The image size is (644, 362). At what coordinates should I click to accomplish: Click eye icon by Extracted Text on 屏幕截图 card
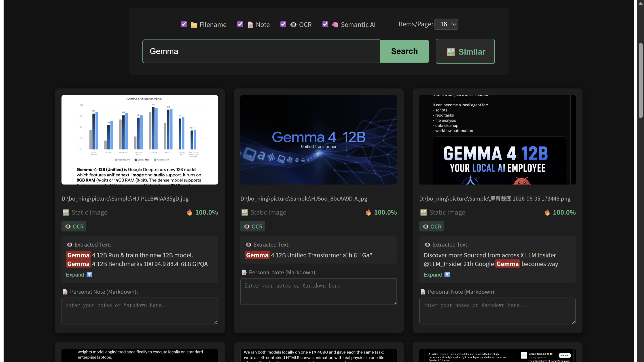click(x=427, y=245)
